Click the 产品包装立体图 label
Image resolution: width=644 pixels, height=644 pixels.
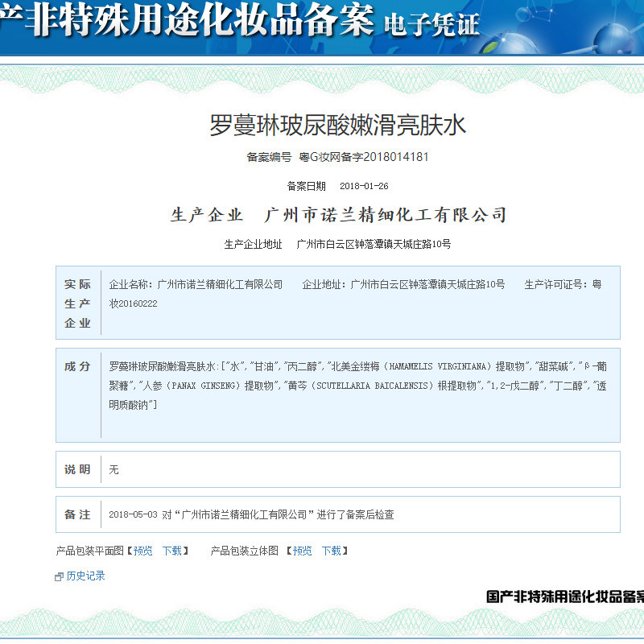click(245, 551)
